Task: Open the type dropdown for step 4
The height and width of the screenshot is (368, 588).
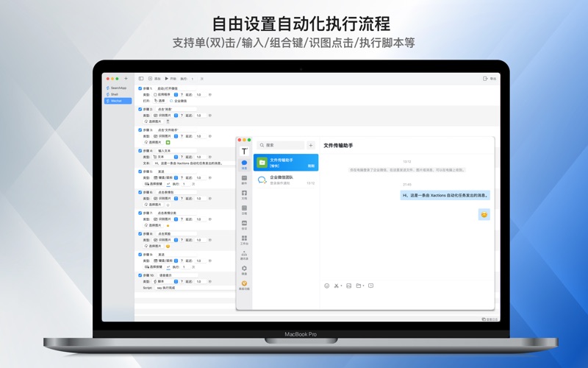Action: click(165, 157)
